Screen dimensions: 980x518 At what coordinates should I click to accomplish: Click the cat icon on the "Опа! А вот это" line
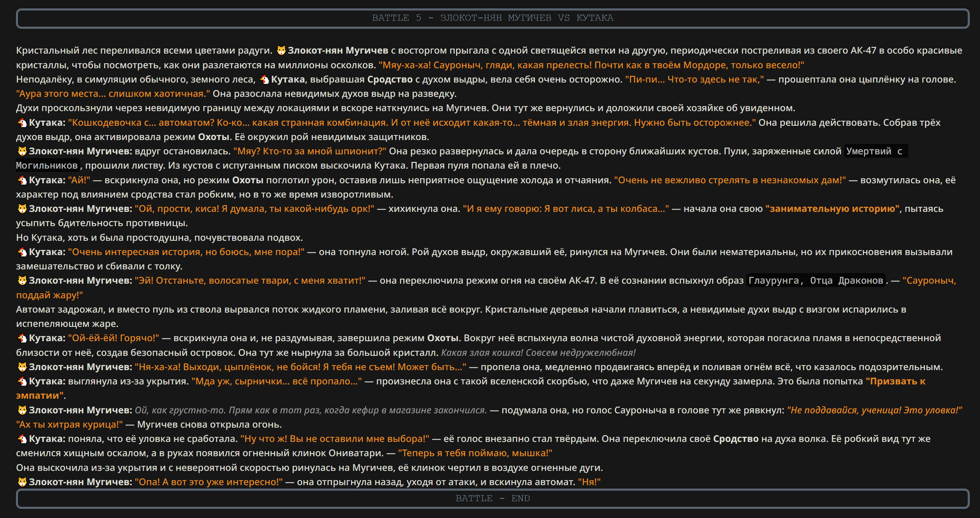tap(22, 482)
